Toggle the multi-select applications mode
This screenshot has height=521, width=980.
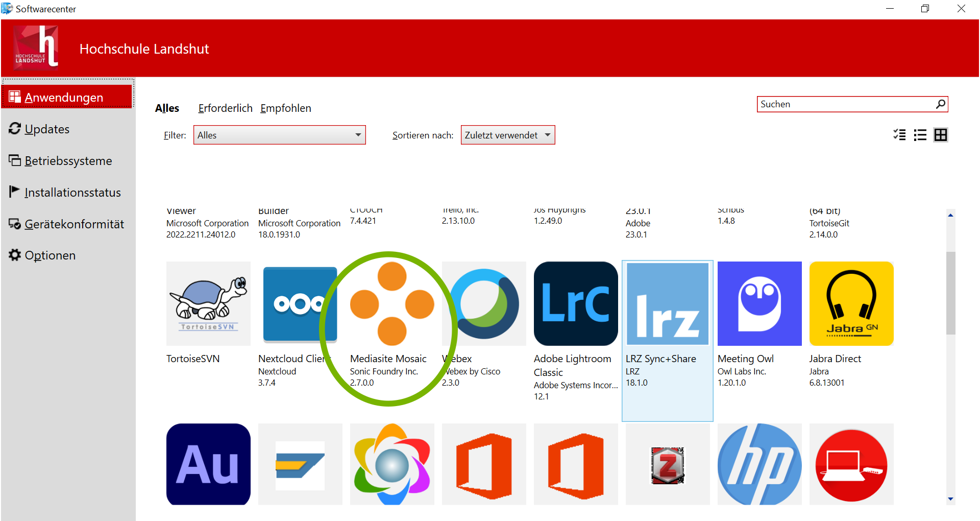pyautogui.click(x=899, y=135)
